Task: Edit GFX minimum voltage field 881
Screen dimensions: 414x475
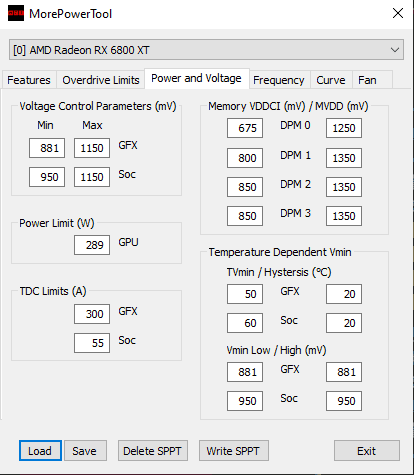Action: (x=47, y=148)
